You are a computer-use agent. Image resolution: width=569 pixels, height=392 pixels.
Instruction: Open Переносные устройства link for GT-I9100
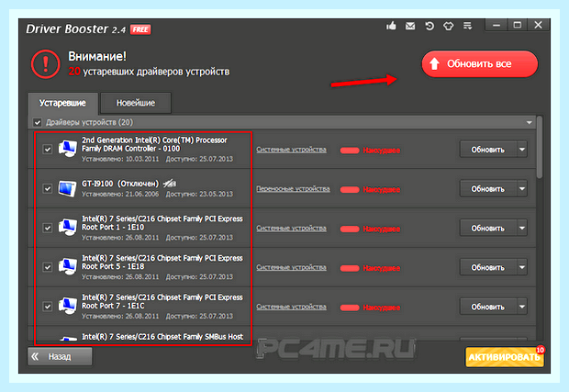tap(293, 189)
